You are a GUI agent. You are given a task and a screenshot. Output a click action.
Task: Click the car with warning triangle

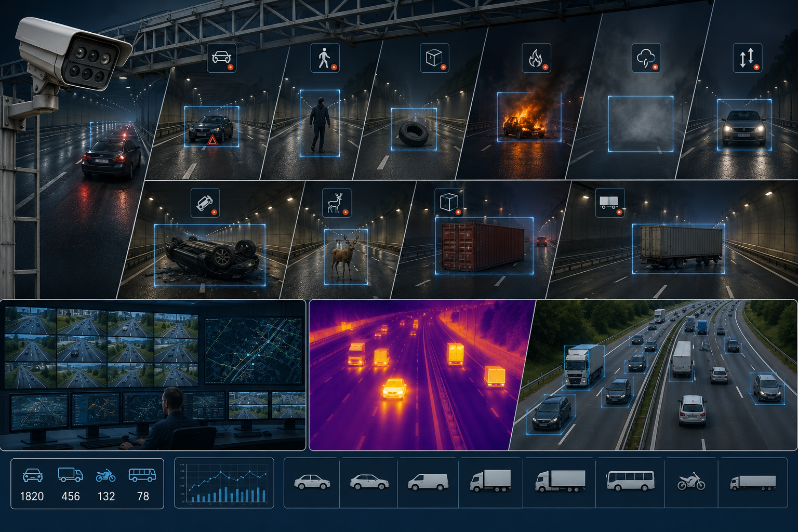click(x=211, y=127)
